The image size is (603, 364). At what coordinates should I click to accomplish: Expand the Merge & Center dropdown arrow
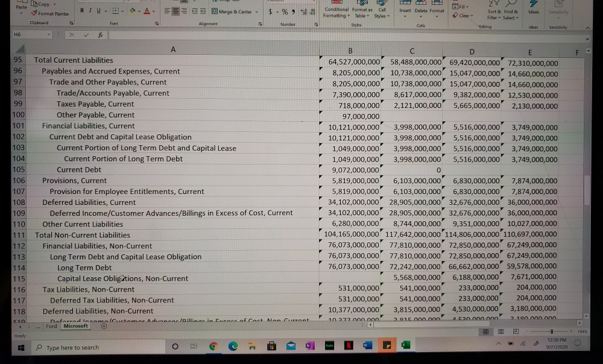(x=256, y=12)
